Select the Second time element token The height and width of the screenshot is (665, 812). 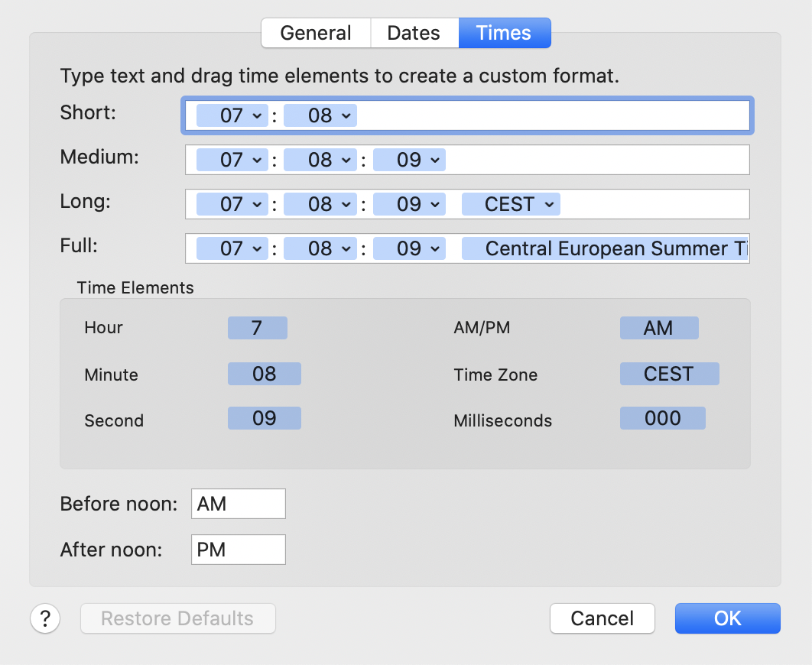tap(264, 418)
